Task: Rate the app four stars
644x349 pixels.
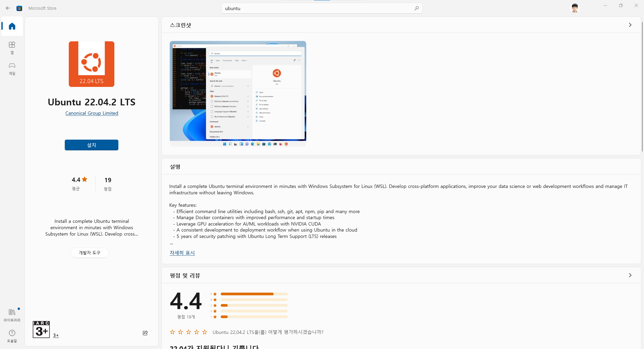Action: point(197,332)
